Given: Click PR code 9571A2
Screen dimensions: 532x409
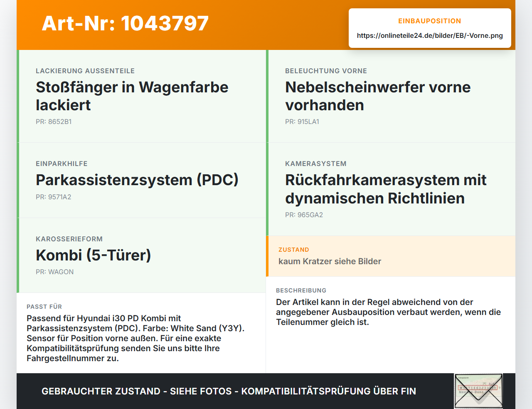Looking at the screenshot, I should point(54,197).
